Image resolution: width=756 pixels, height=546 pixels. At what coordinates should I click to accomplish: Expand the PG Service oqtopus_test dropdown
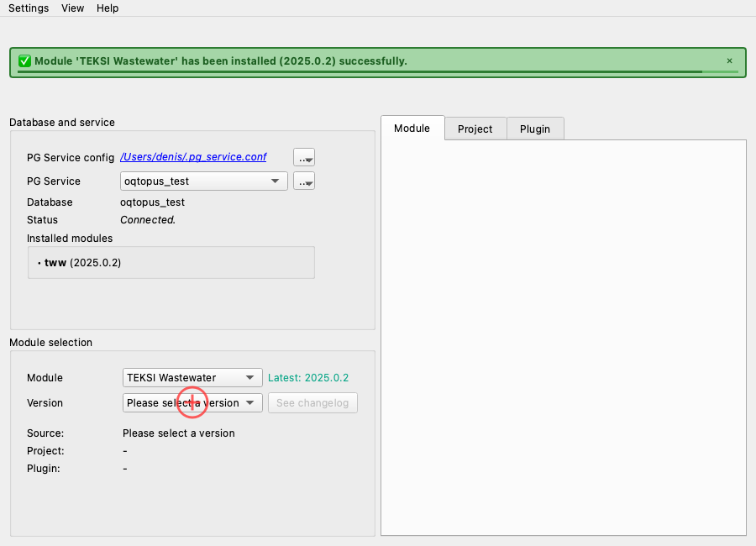pos(204,181)
